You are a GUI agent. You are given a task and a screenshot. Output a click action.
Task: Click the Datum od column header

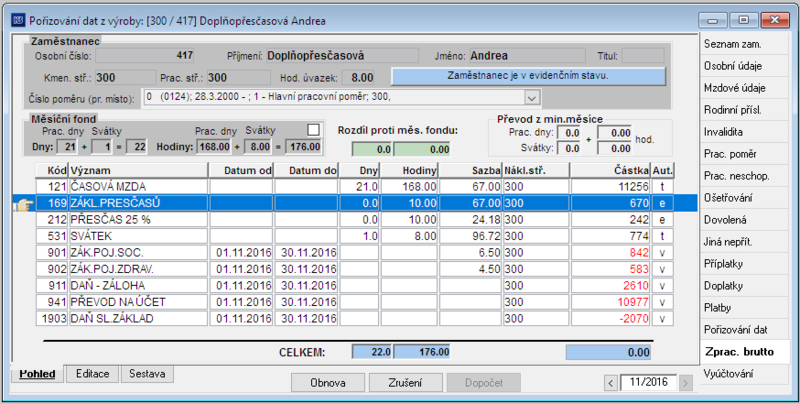click(x=241, y=170)
